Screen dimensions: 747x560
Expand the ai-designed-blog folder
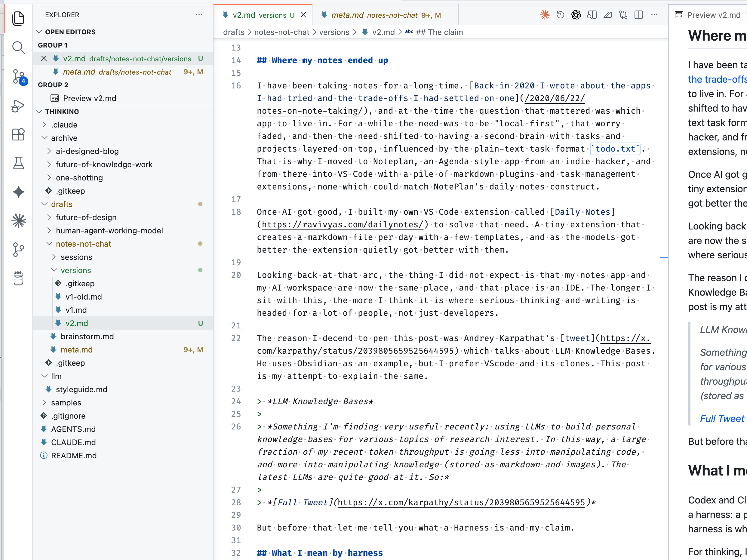coord(49,151)
